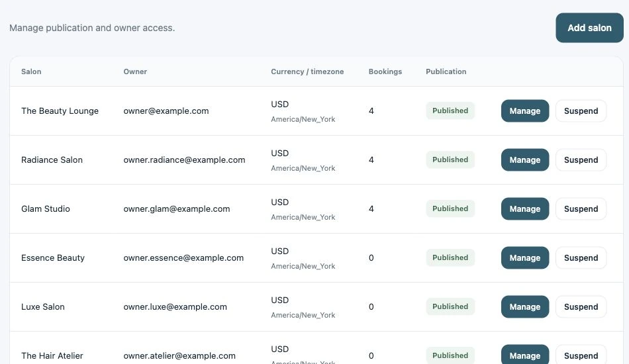Open Manage for Essence Beauty
The image size is (629, 364).
(524, 257)
